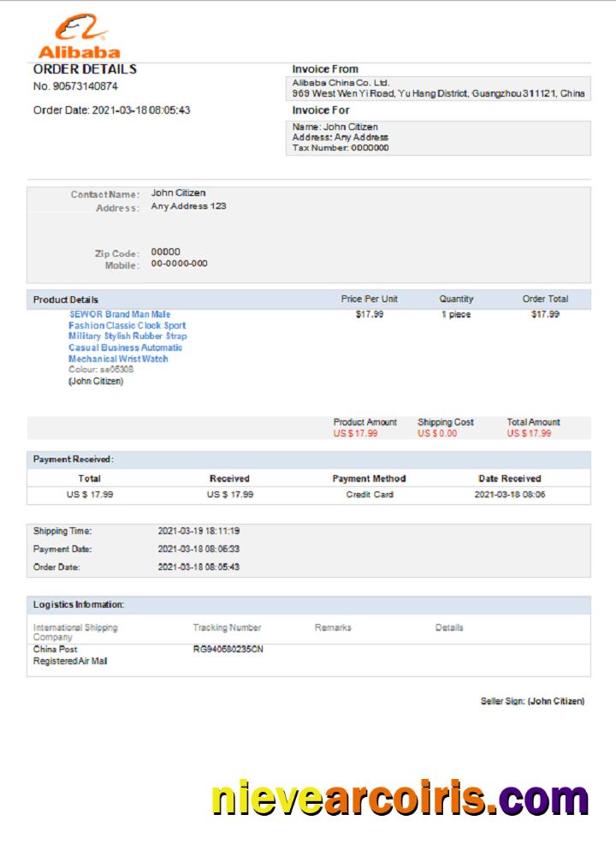Click the Seller Sign text

532,701
